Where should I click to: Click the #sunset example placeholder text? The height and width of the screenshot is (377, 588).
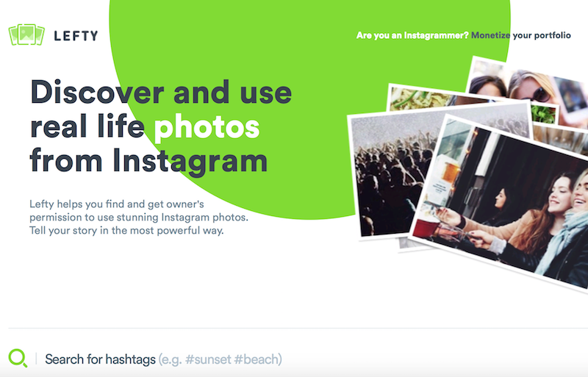(208, 359)
